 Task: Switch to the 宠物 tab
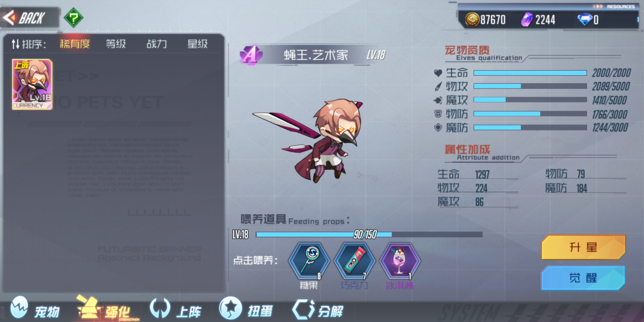tap(36, 308)
